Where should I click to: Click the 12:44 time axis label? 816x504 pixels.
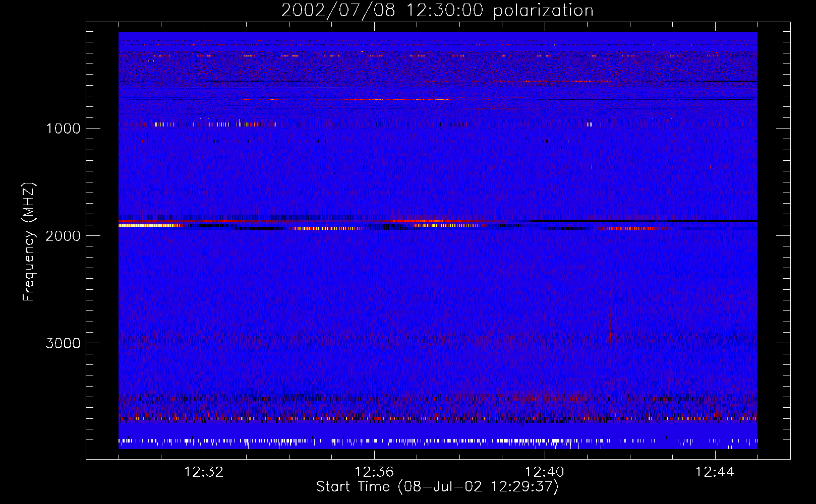tap(715, 472)
